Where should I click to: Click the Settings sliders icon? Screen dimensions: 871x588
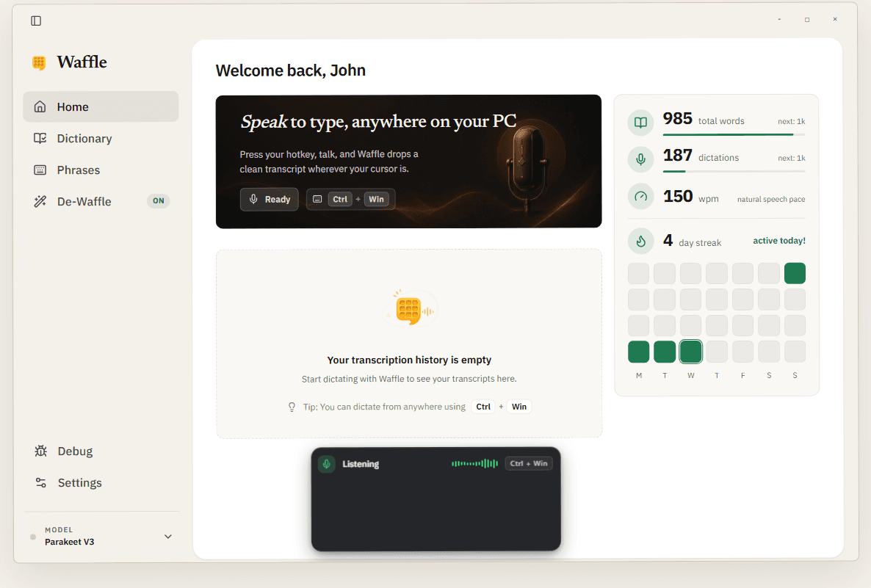[x=40, y=482]
